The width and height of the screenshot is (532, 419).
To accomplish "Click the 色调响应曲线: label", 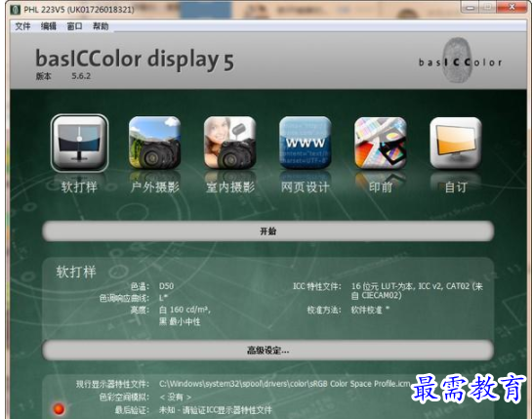I will (x=124, y=298).
